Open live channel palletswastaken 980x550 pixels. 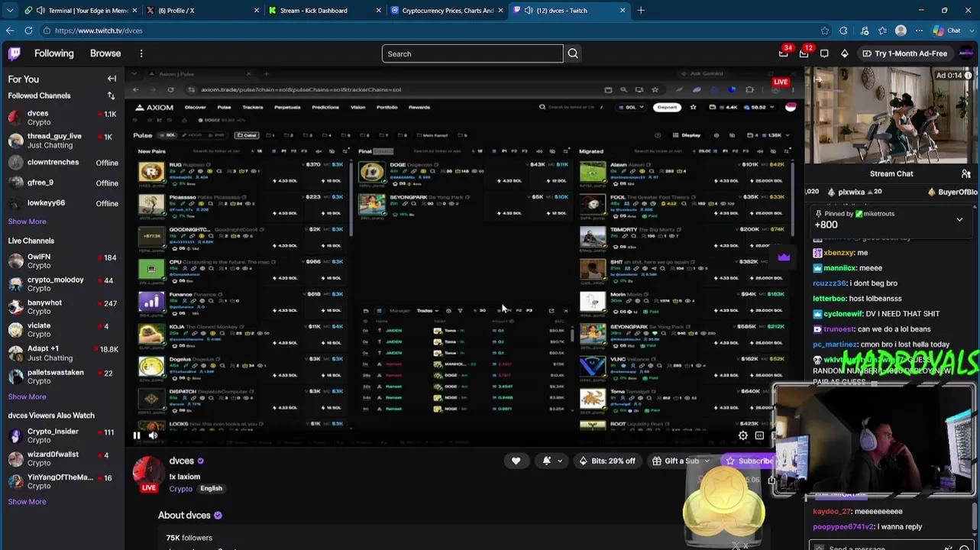tap(62, 377)
